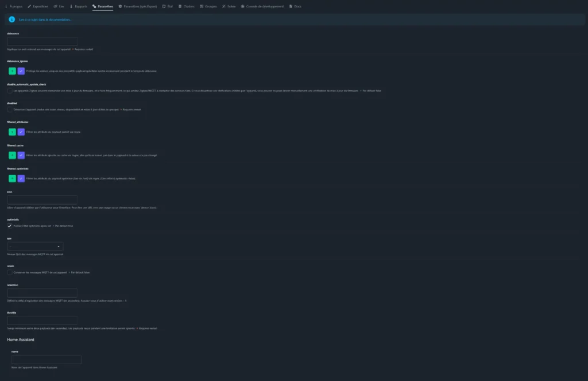This screenshot has height=381, width=588.
Task: Uncheck the optimistic checkbox
Action: click(9, 226)
